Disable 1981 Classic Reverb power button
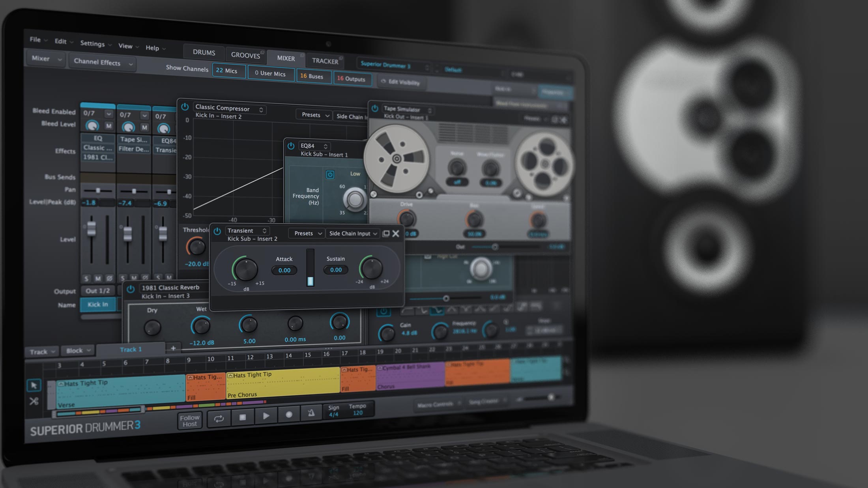868x488 pixels. point(131,289)
